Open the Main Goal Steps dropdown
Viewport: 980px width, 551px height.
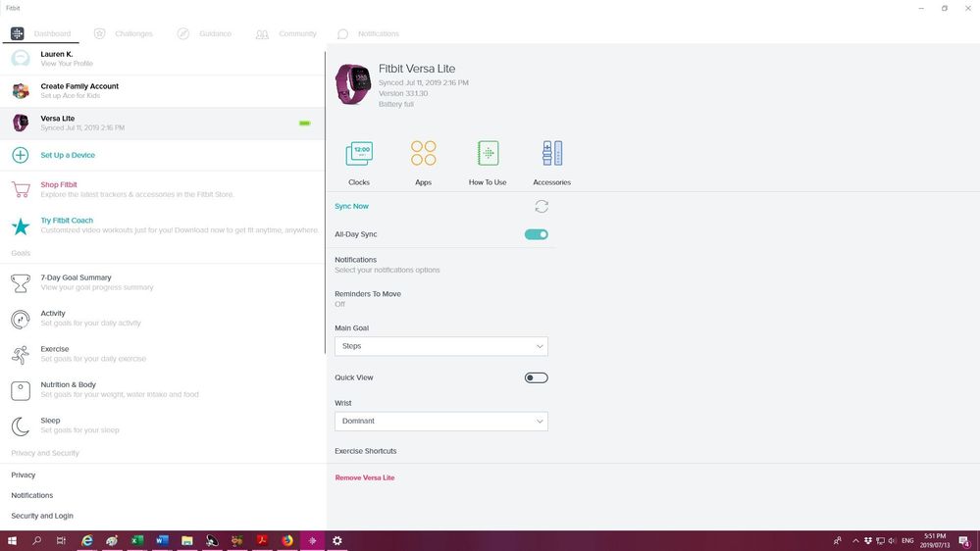coord(441,346)
